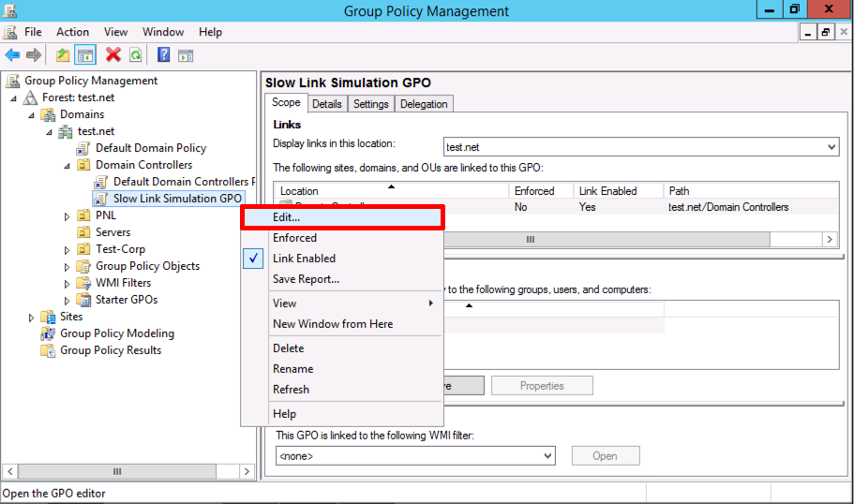
Task: Switch to the Delegation tab
Action: pos(424,104)
